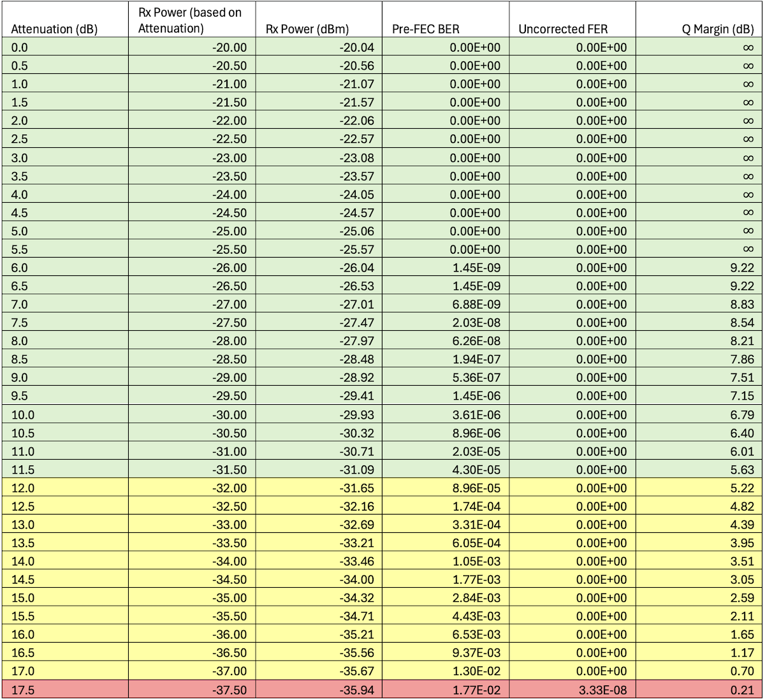Click the Pre-FEC BER value '2.03E-05'
The height and width of the screenshot is (700, 765).
[x=446, y=452]
